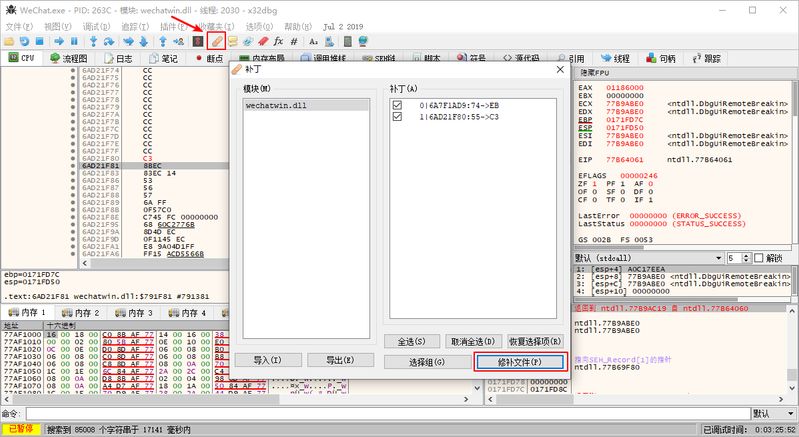799x437 pixels.
Task: Click the 恢复选择项(R) button
Action: (x=535, y=341)
